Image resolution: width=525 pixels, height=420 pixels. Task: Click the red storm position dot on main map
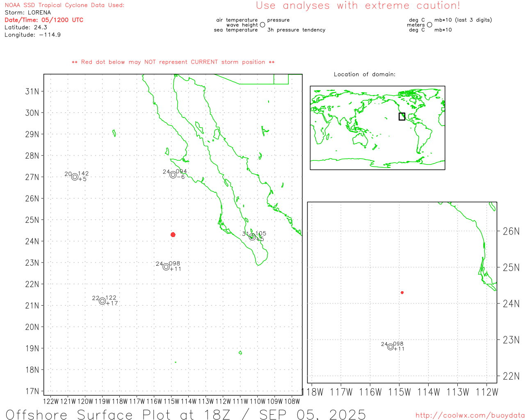tap(173, 235)
